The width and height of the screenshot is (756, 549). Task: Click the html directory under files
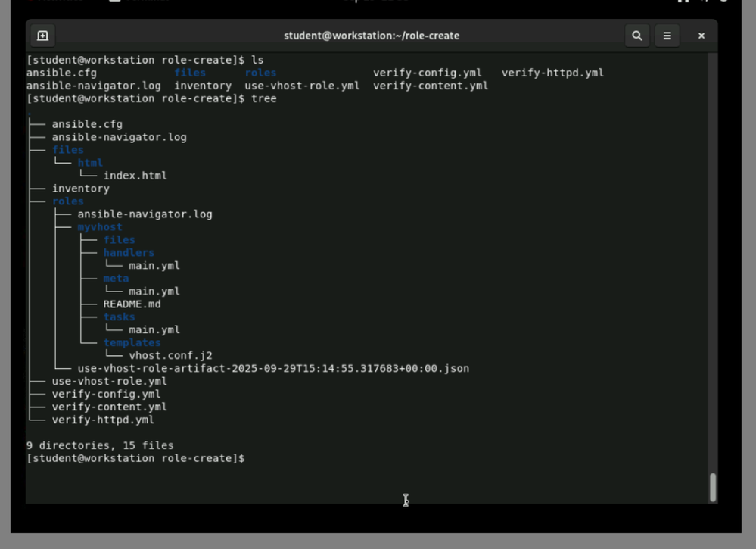(x=90, y=163)
